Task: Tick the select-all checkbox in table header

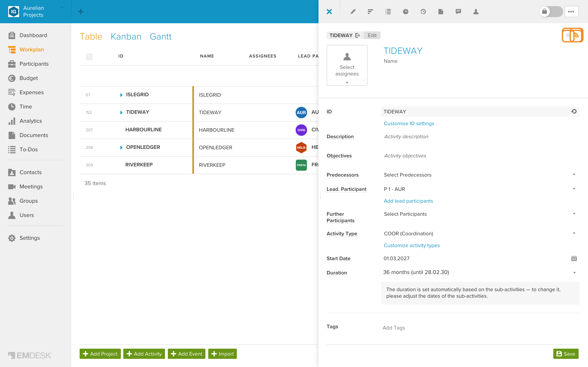Action: (x=89, y=56)
